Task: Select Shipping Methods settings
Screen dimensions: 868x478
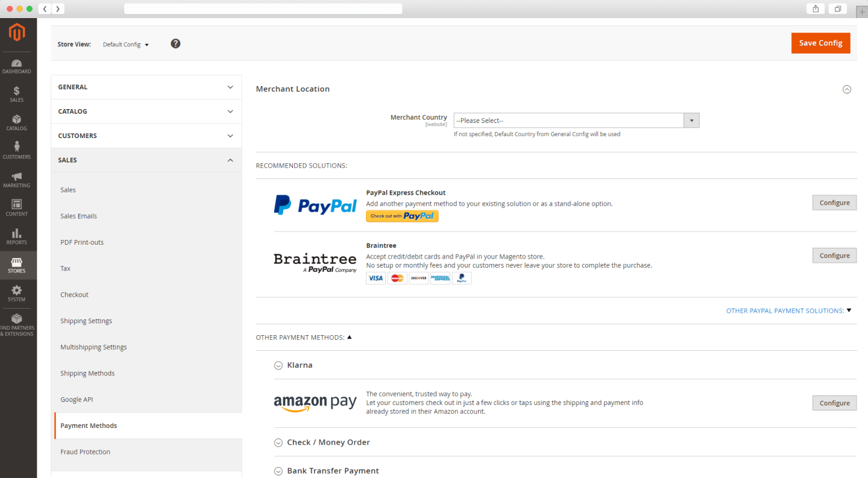Action: (87, 373)
